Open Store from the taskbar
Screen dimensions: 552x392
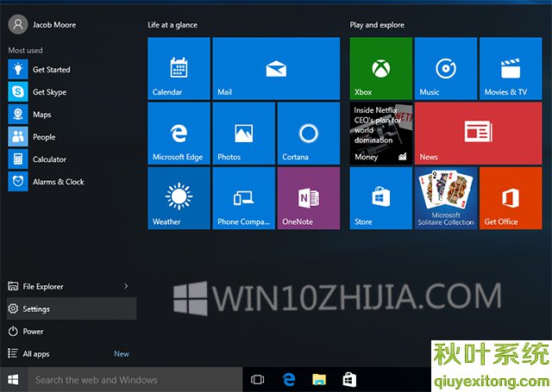click(x=349, y=380)
